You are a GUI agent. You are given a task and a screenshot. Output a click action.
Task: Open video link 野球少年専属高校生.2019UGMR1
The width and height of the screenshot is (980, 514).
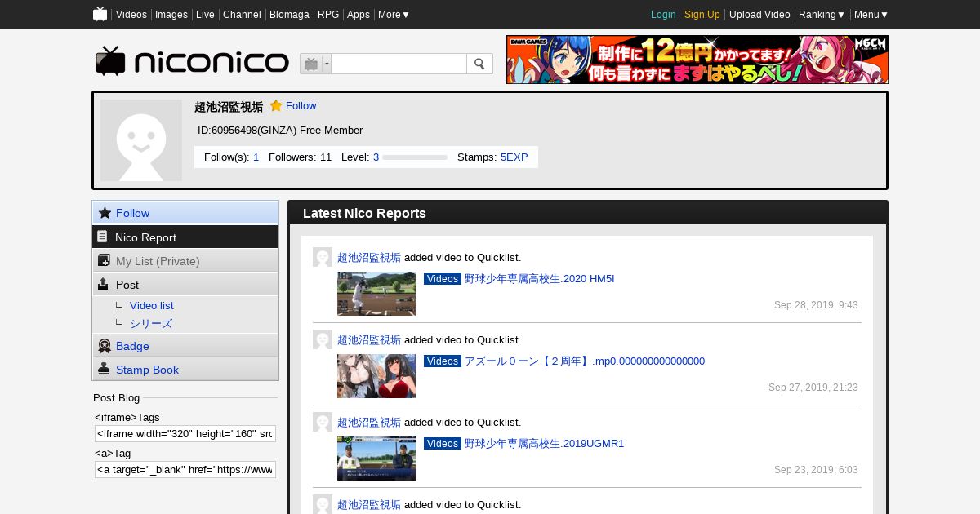[544, 444]
